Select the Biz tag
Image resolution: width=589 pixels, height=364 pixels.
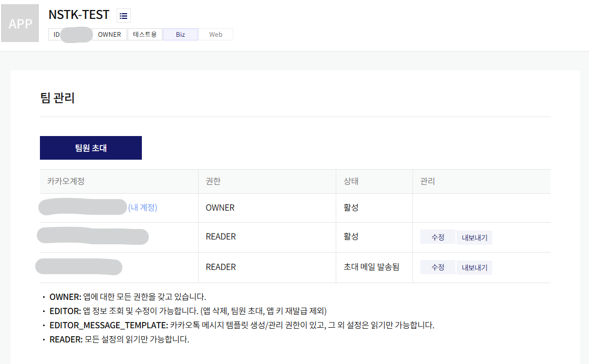180,35
